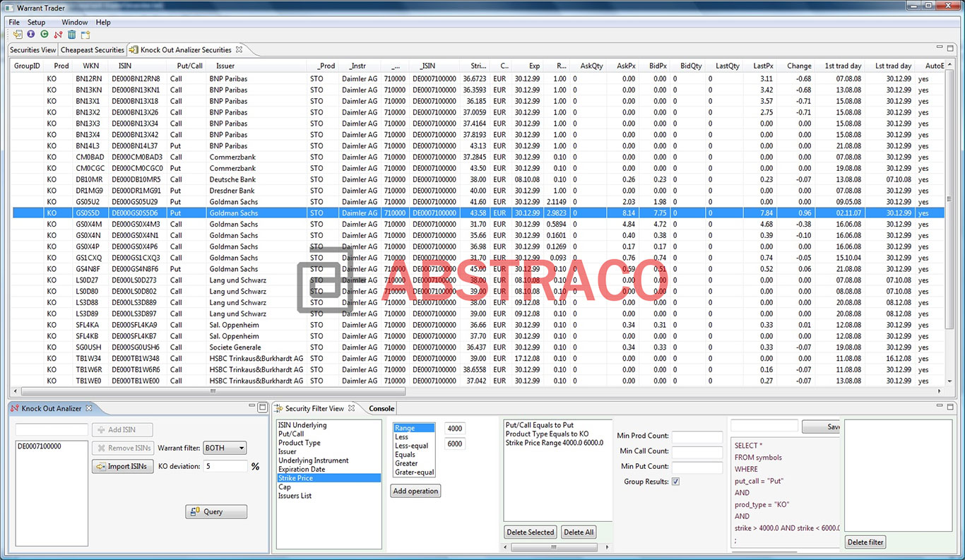Switch to the Securities View tab
965x560 pixels.
pos(32,49)
